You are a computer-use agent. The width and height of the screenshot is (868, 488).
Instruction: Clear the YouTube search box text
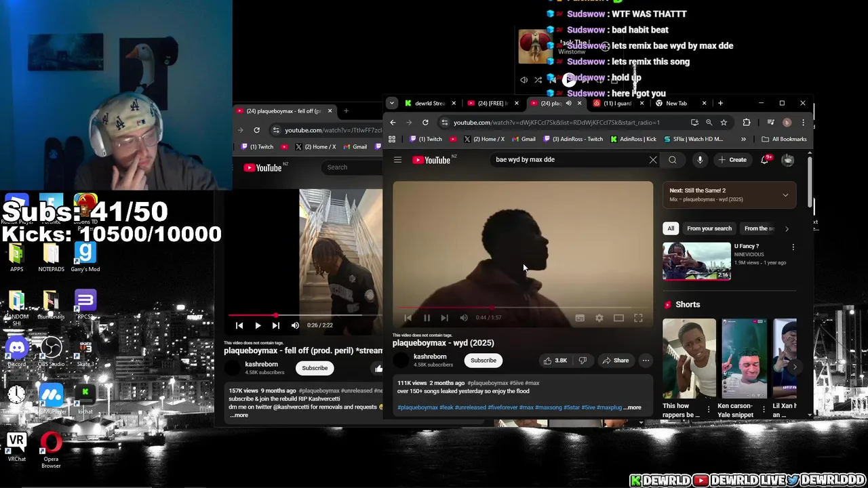coord(653,160)
